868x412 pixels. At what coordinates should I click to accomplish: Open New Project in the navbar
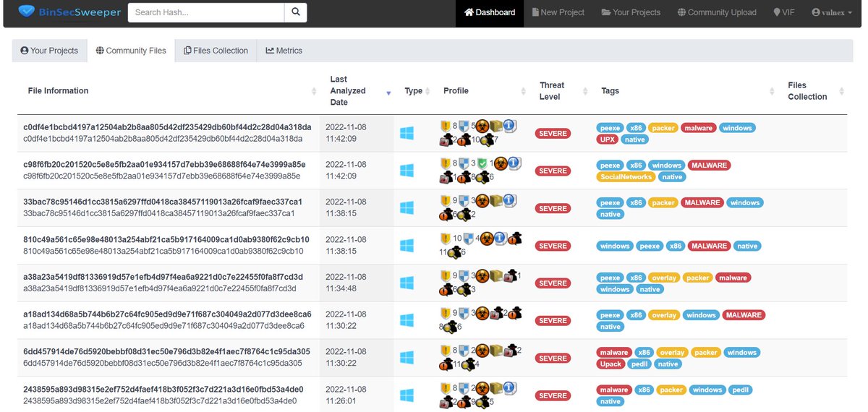558,12
